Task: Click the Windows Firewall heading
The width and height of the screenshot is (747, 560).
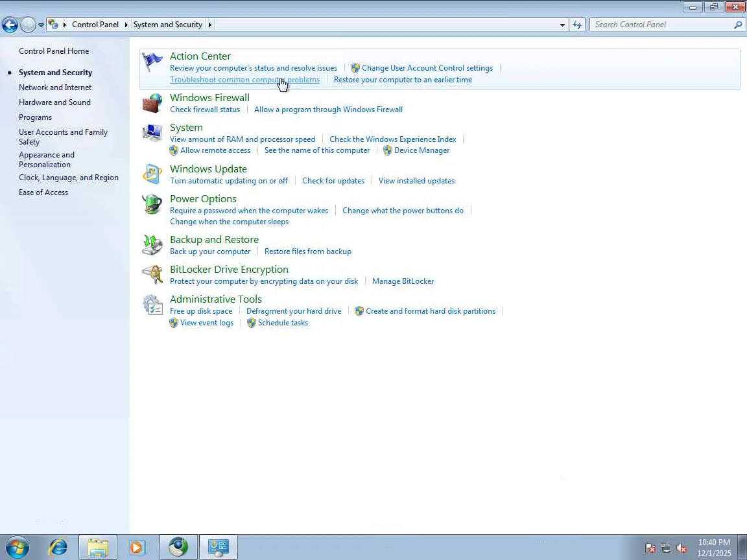Action: point(209,97)
